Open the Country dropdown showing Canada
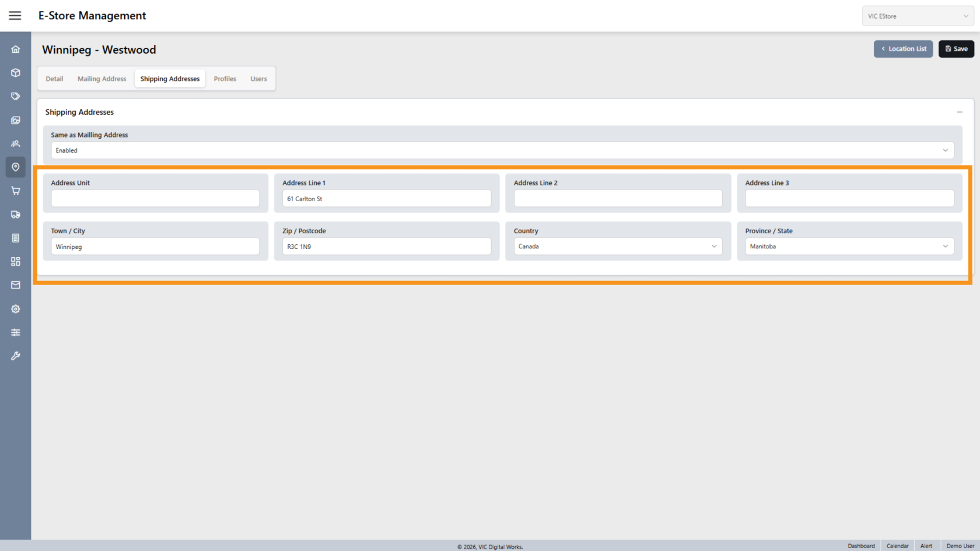980x551 pixels. tap(617, 247)
